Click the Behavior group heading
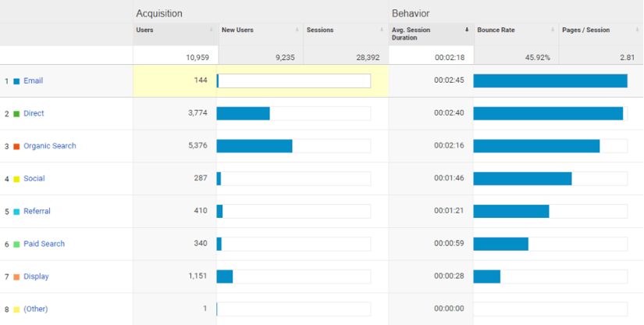This screenshot has width=644, height=325. (x=411, y=13)
